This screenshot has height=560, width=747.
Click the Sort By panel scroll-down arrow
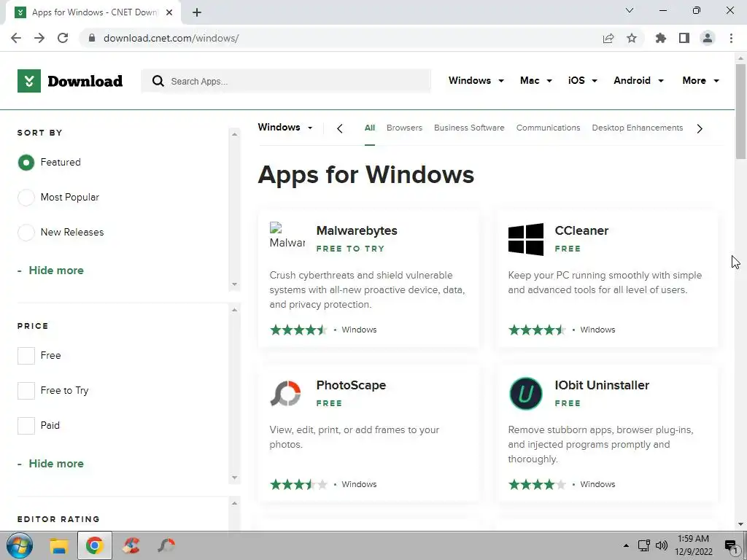click(x=234, y=284)
